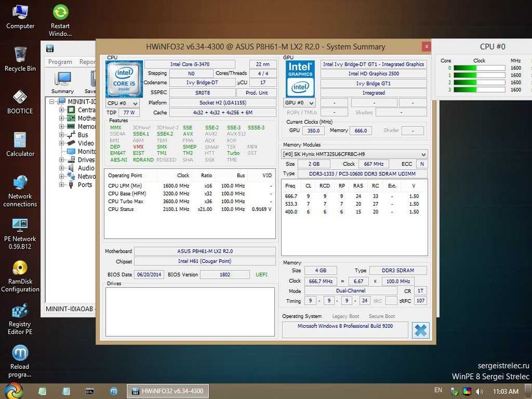Open the CPU #0 selector dropdown
This screenshot has height=399, width=532.
tap(123, 103)
